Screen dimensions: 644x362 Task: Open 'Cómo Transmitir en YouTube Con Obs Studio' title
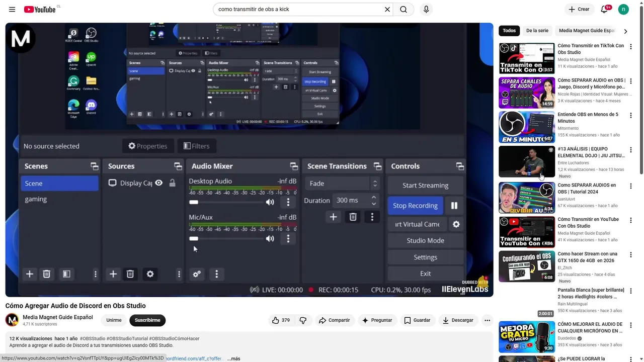[588, 223]
